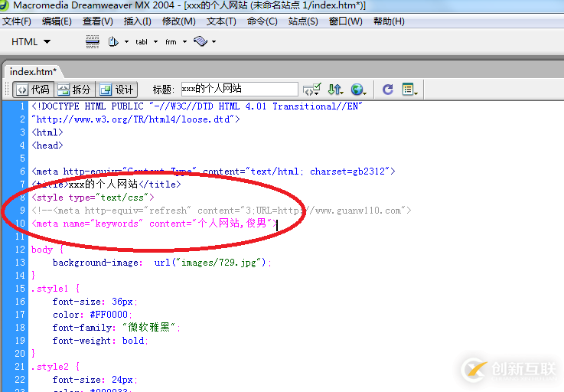The width and height of the screenshot is (564, 392).
Task: Click the <head> tag on line 4
Action: pos(47,145)
